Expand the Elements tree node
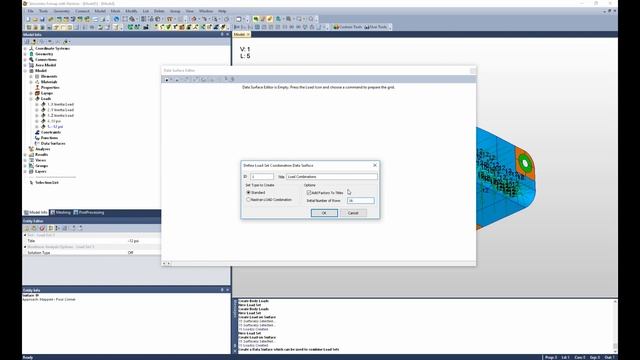Image resolution: width=640 pixels, height=360 pixels. (x=31, y=76)
